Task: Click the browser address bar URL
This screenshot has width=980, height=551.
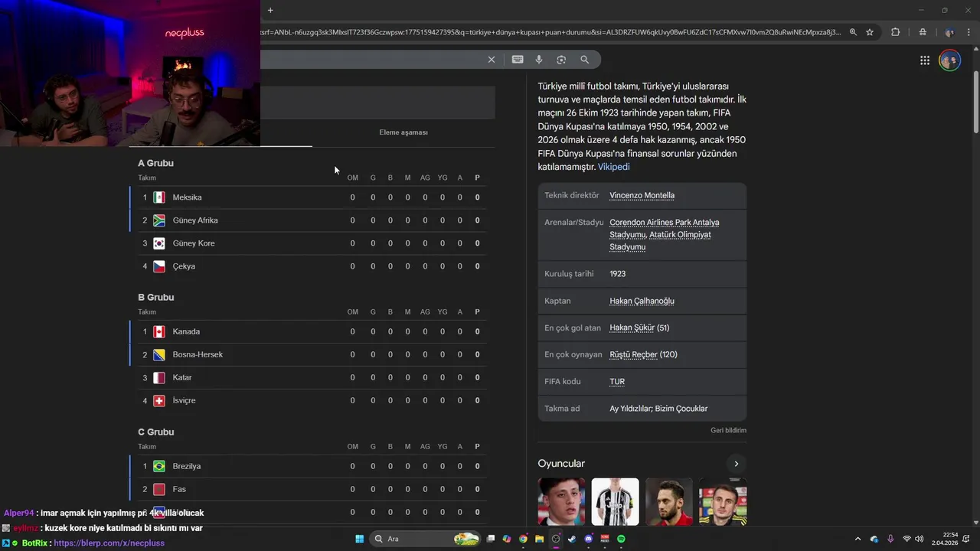Action: (551, 32)
